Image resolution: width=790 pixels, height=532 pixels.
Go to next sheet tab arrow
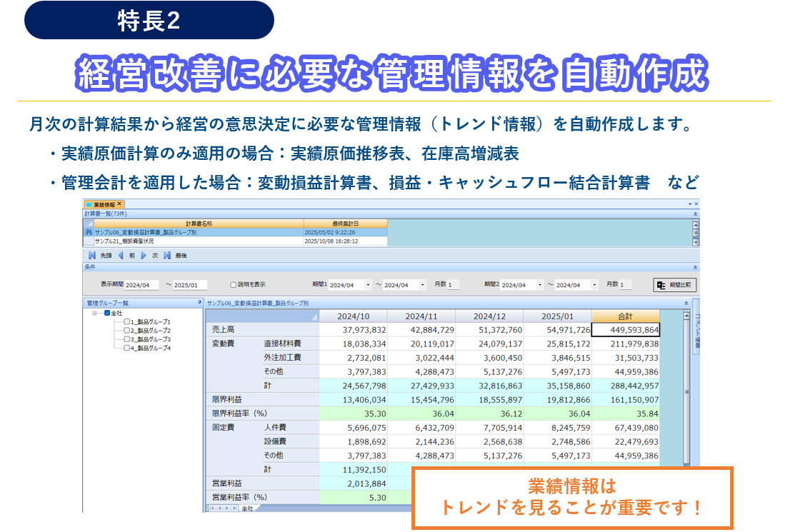[x=227, y=508]
